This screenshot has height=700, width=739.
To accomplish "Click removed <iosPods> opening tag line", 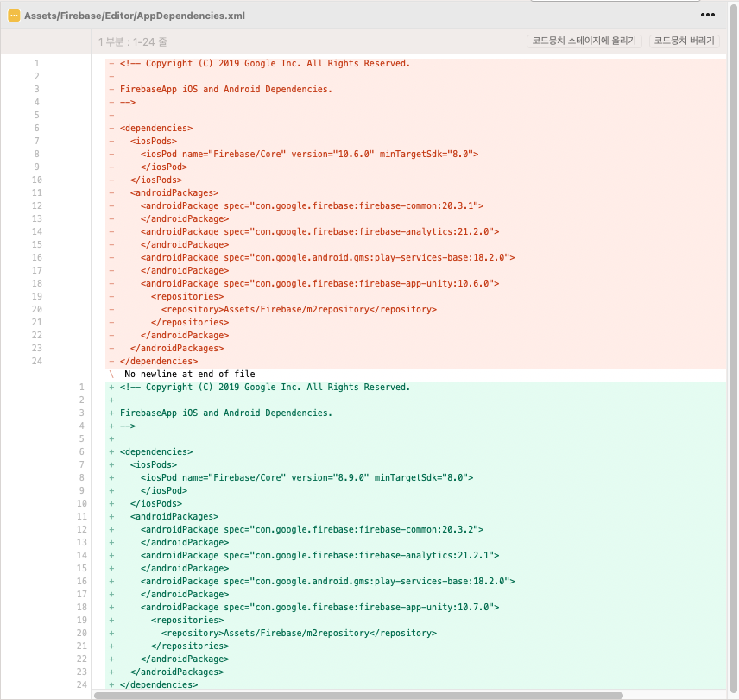I will coord(416,142).
